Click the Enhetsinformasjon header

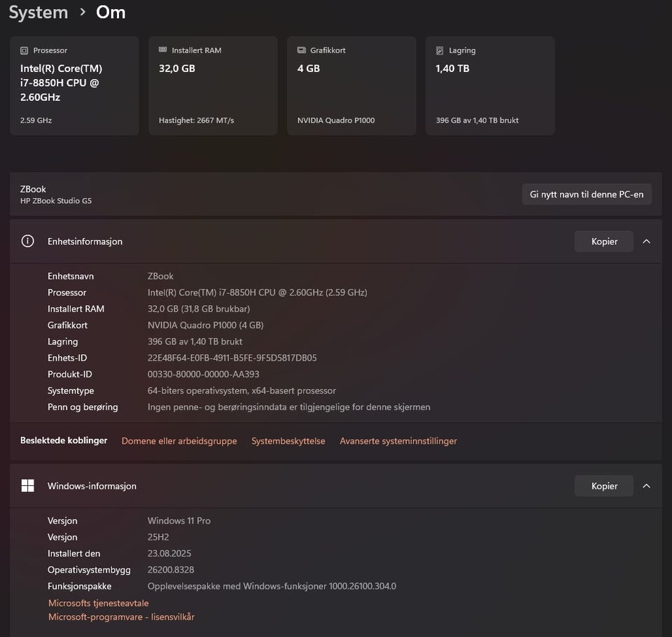tap(335, 241)
